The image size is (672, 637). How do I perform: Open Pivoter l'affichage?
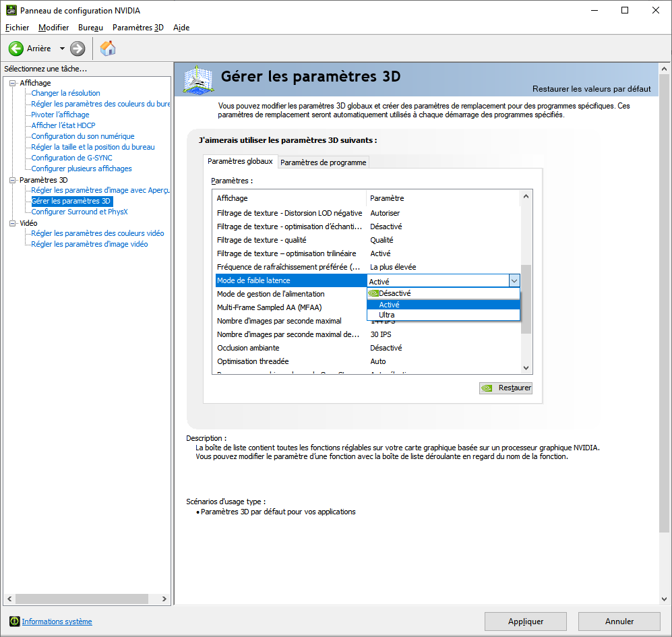click(x=60, y=115)
